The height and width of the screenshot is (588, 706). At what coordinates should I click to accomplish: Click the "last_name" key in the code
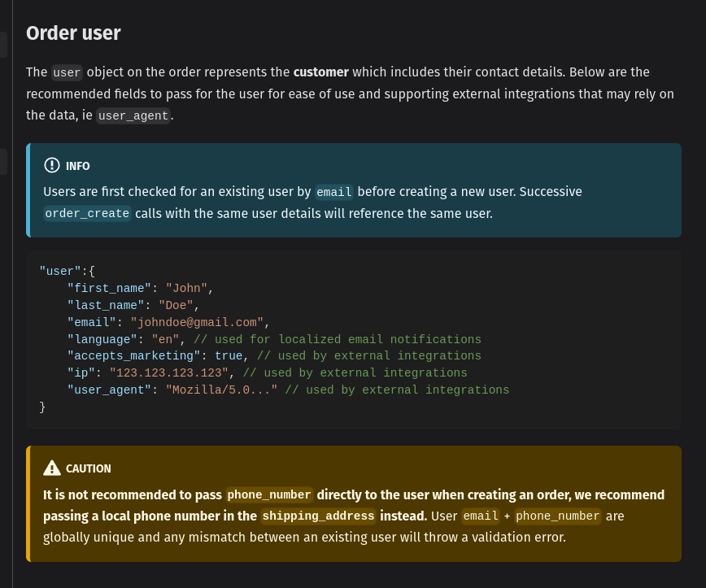coord(106,305)
